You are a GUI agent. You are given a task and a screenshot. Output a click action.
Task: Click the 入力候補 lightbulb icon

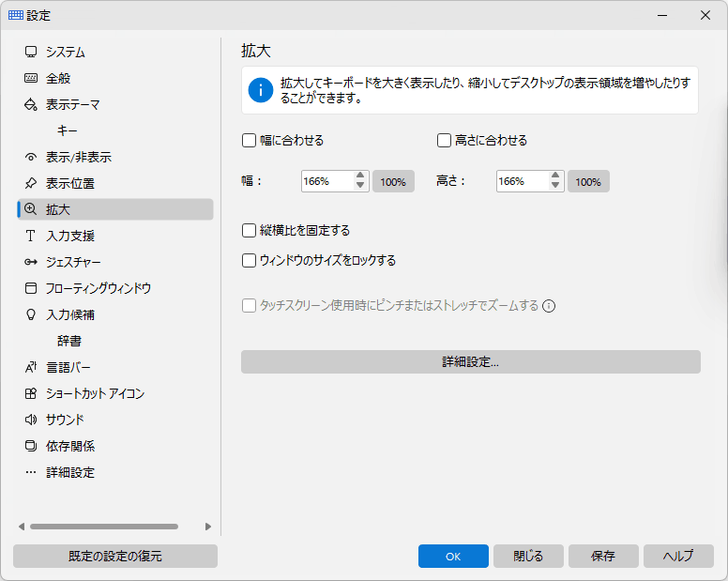(31, 314)
